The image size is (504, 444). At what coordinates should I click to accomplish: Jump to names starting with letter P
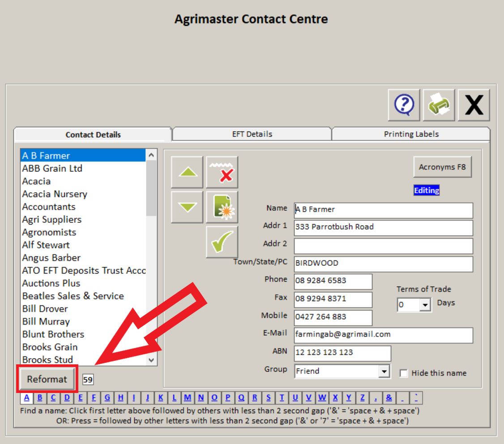point(228,398)
